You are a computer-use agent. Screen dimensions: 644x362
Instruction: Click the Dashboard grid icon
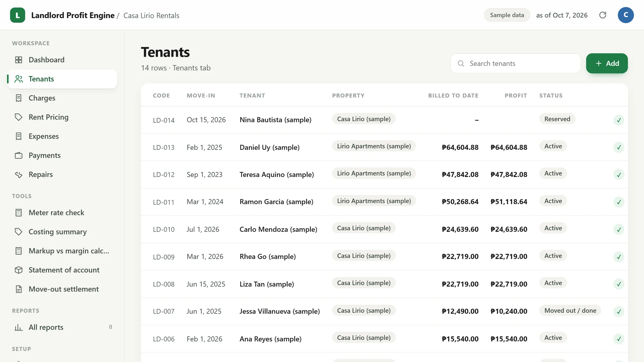[x=19, y=60]
